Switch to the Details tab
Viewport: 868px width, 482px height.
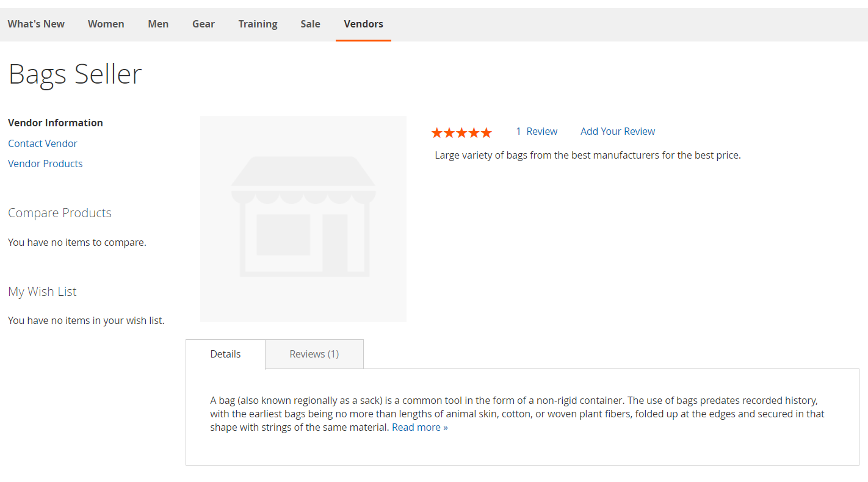pyautogui.click(x=225, y=354)
